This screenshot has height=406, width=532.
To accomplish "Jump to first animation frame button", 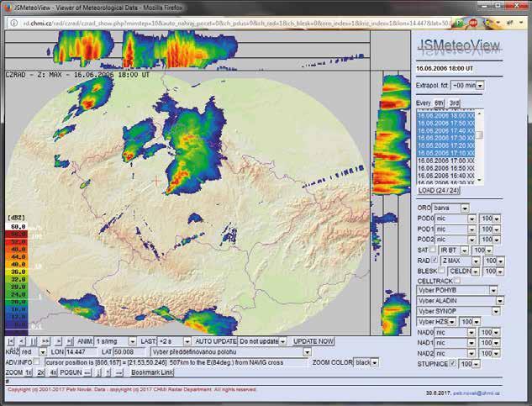I will tap(11, 341).
